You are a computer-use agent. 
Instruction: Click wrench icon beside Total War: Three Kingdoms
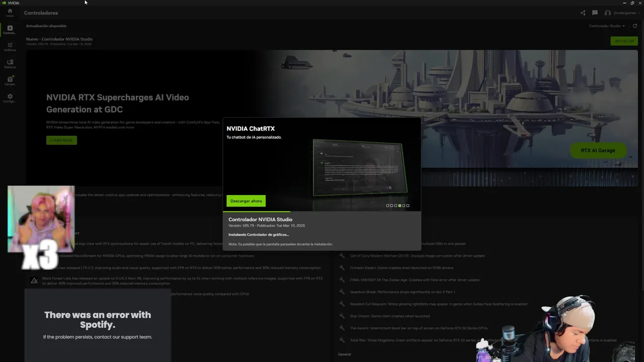coord(342,340)
